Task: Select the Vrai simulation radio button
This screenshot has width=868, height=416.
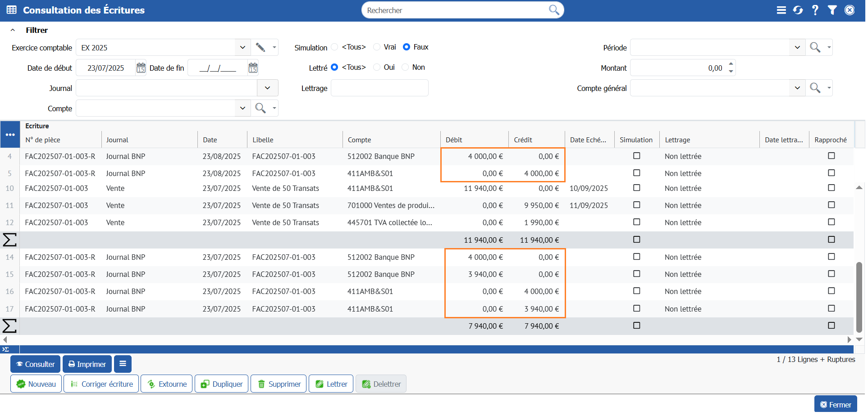Action: click(377, 47)
